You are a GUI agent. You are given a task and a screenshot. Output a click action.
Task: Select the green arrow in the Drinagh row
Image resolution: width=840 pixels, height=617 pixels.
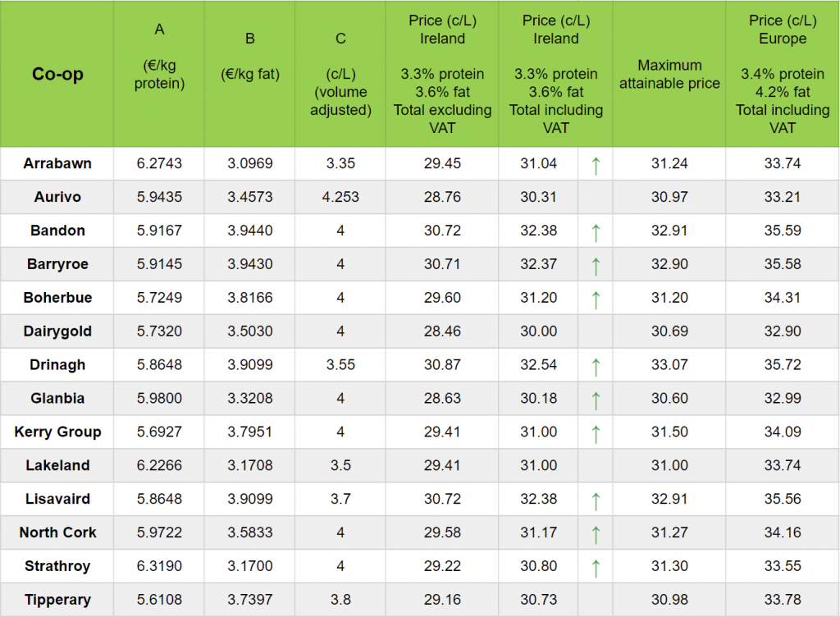596,366
